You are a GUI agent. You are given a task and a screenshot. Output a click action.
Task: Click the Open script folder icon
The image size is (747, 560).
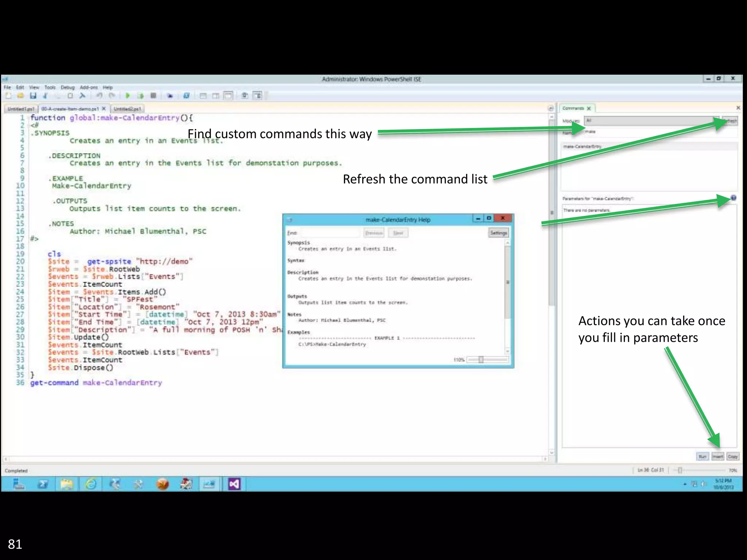pos(20,96)
